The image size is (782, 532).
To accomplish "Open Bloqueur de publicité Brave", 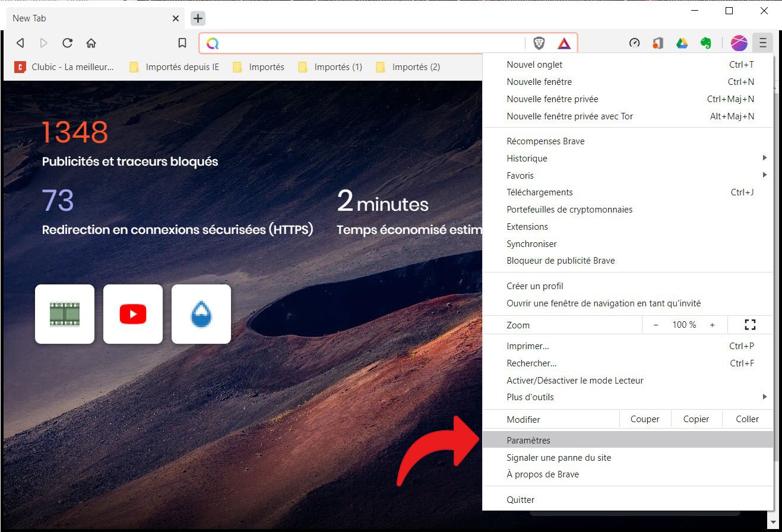I will click(628, 261).
